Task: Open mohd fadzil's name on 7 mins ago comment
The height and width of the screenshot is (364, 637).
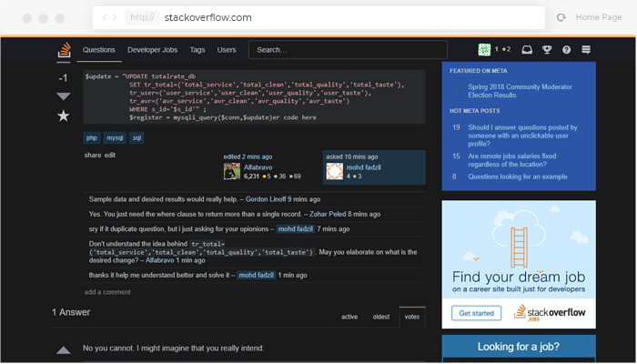Action: pyautogui.click(x=296, y=229)
